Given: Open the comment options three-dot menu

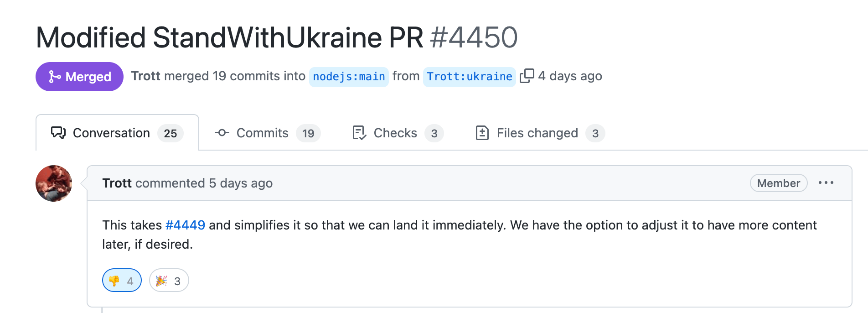Looking at the screenshot, I should (x=826, y=183).
